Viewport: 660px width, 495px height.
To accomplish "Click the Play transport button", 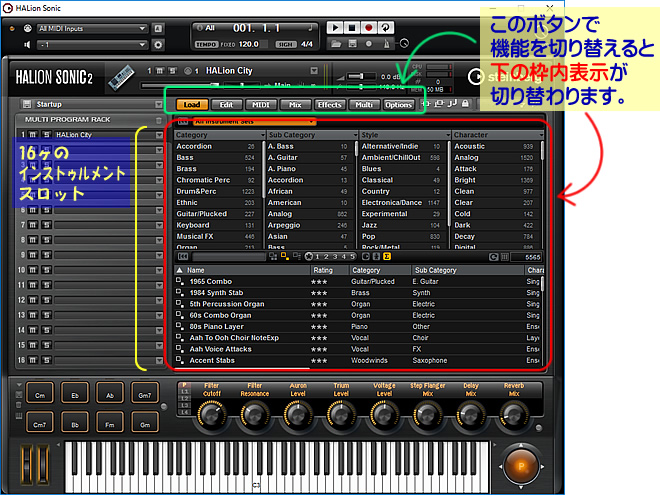I will [335, 28].
